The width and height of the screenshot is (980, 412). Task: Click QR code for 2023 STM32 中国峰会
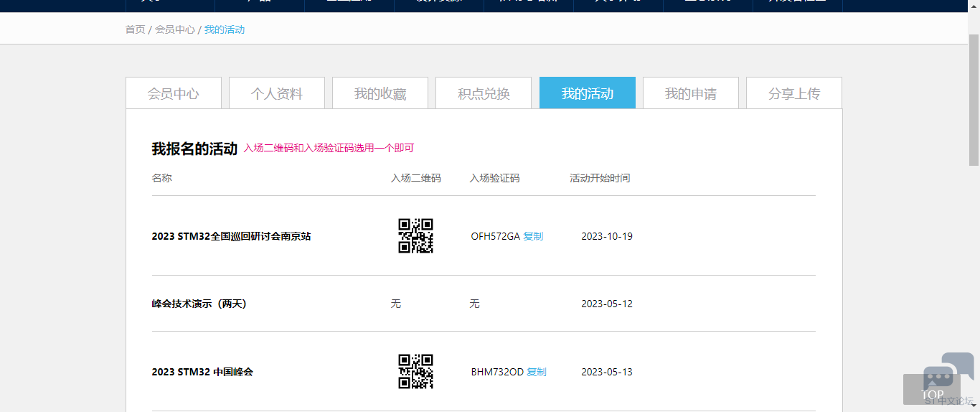coord(415,372)
